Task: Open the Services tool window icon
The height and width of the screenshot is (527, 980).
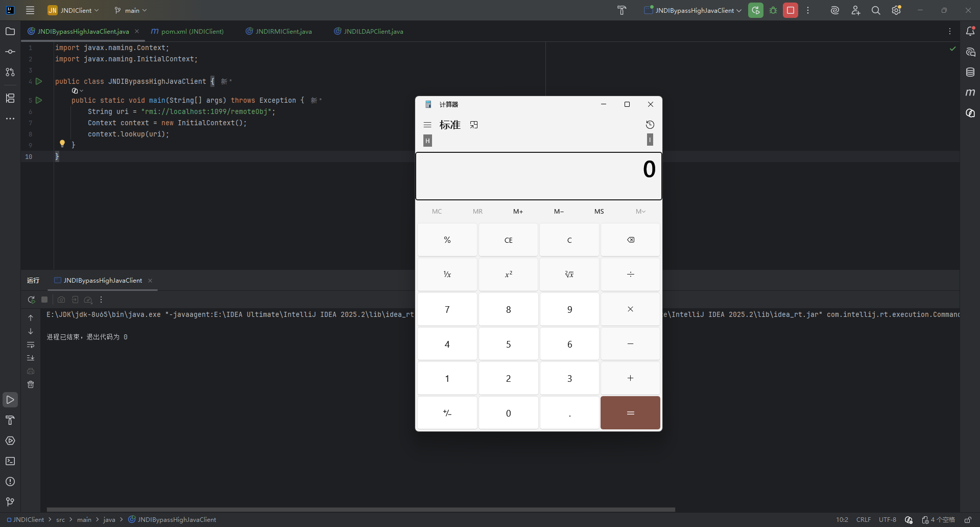Action: (10, 441)
